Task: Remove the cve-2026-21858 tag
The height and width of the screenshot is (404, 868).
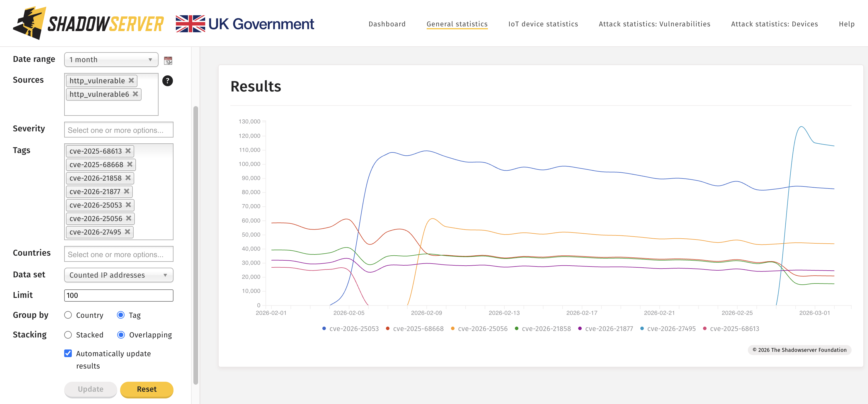Action: point(128,178)
